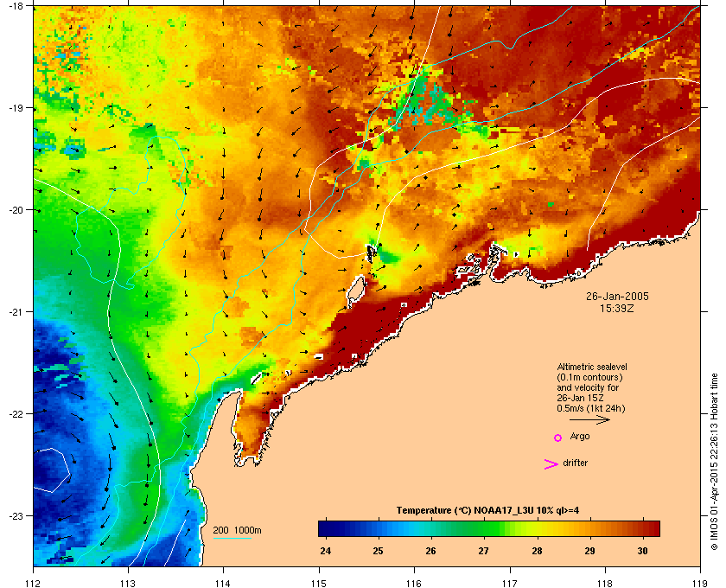The image size is (726, 588).
Task: Click the Argo legend label
Action: (580, 437)
